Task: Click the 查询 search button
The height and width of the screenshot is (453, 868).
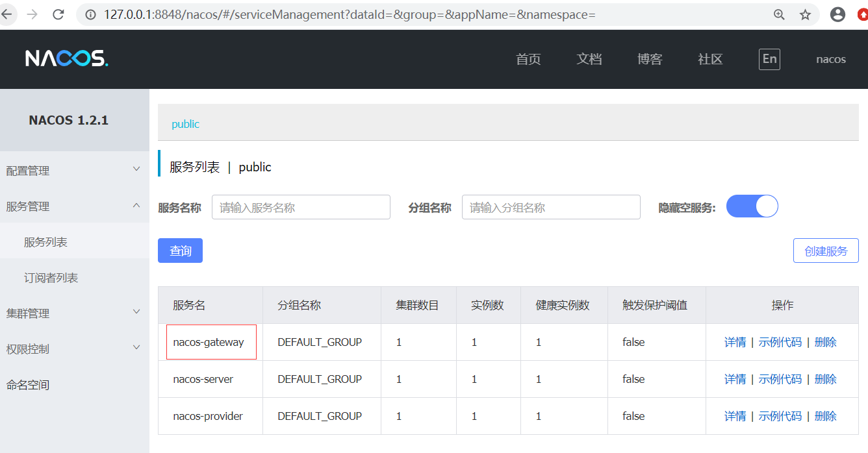Action: click(x=180, y=250)
